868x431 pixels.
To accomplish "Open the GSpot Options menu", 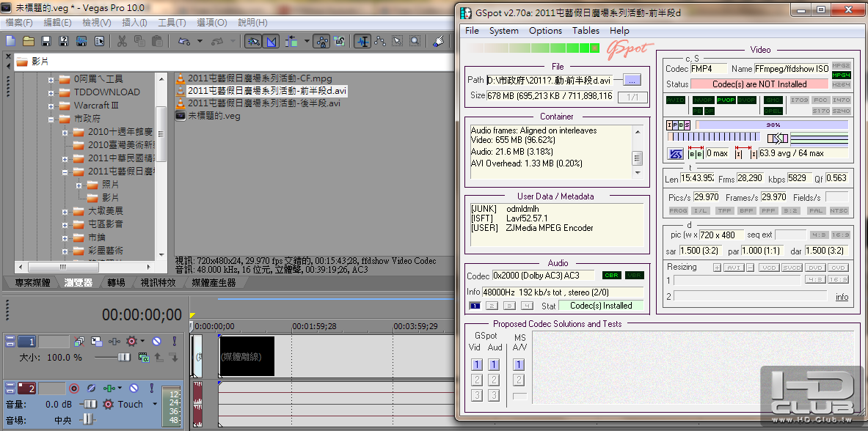I will pos(545,31).
